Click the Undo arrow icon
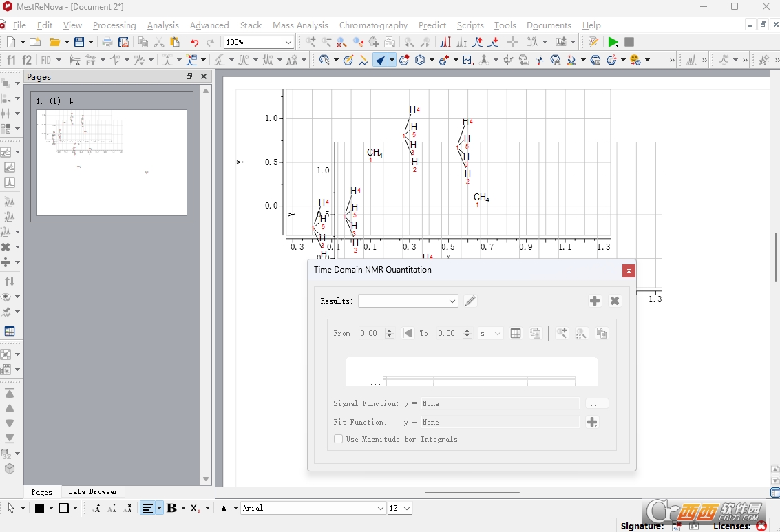This screenshot has height=532, width=780. click(195, 42)
